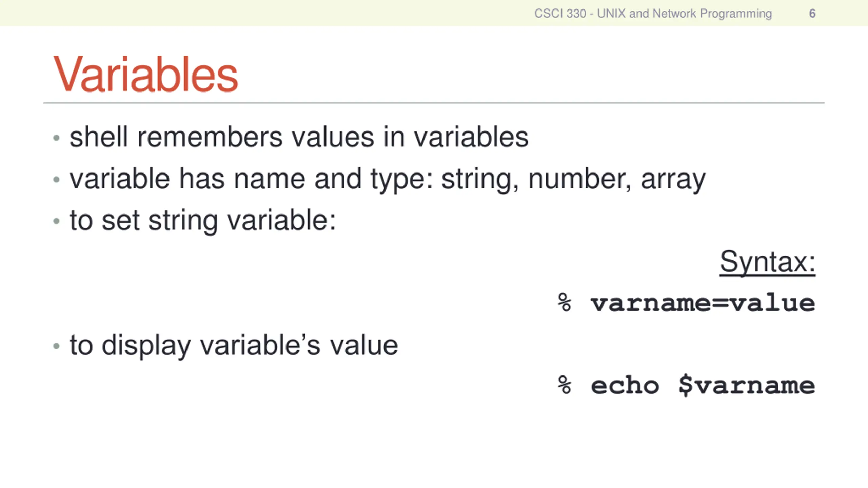This screenshot has height=488, width=868.
Task: Click the bullet about variable name and type
Action: [x=388, y=180]
